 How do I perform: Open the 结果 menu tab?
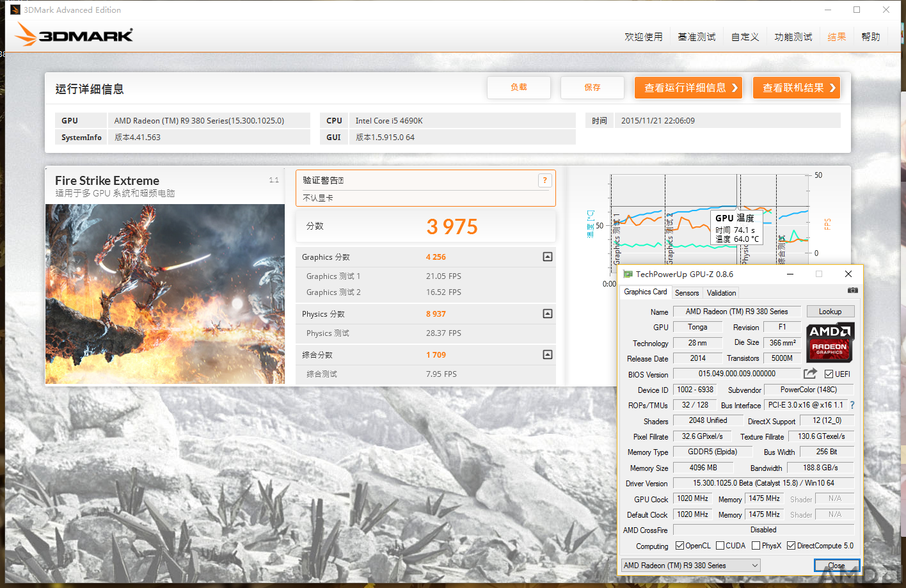point(837,37)
